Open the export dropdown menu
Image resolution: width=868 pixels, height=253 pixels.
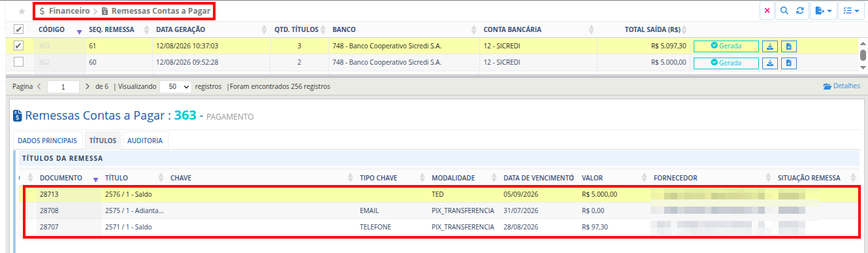[823, 11]
